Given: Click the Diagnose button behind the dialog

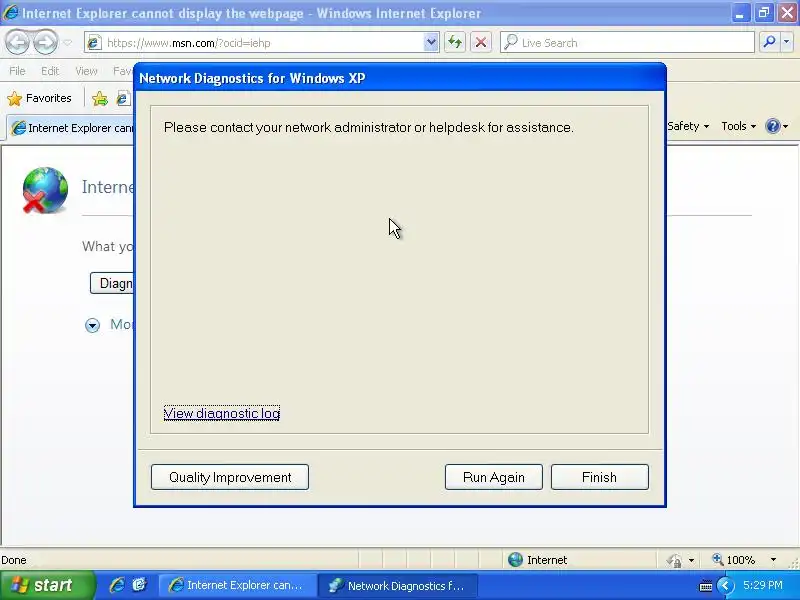Looking at the screenshot, I should [112, 283].
